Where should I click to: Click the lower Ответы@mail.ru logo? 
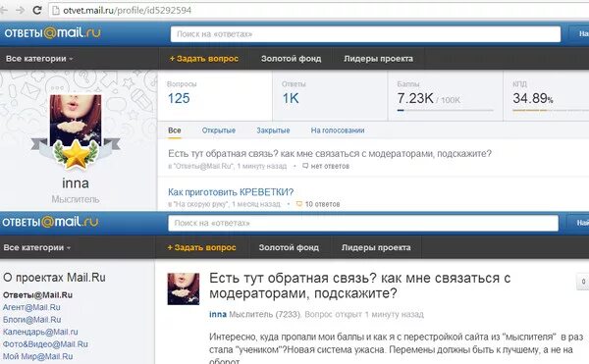point(50,222)
